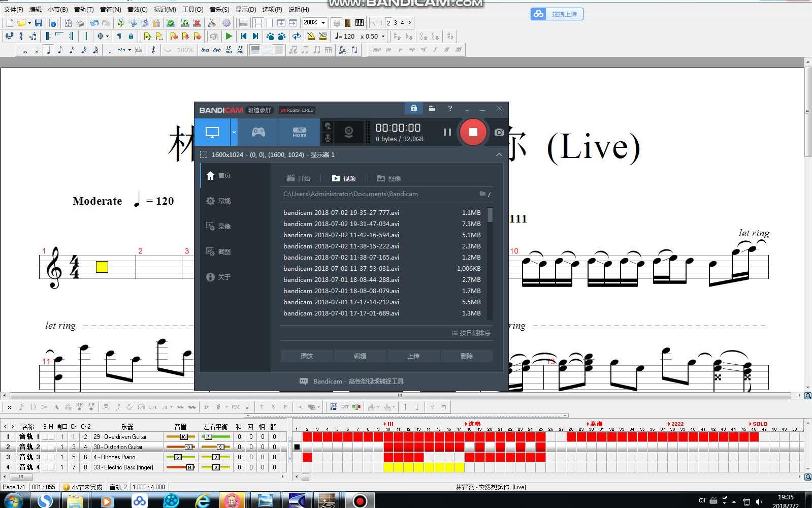Stop the Bandicam recording with the red button

473,132
